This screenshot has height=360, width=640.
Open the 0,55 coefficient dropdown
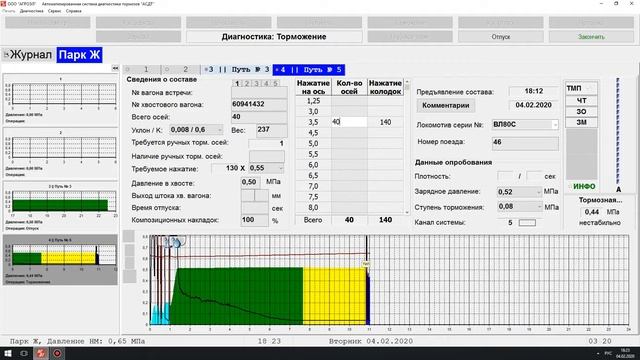(266, 168)
